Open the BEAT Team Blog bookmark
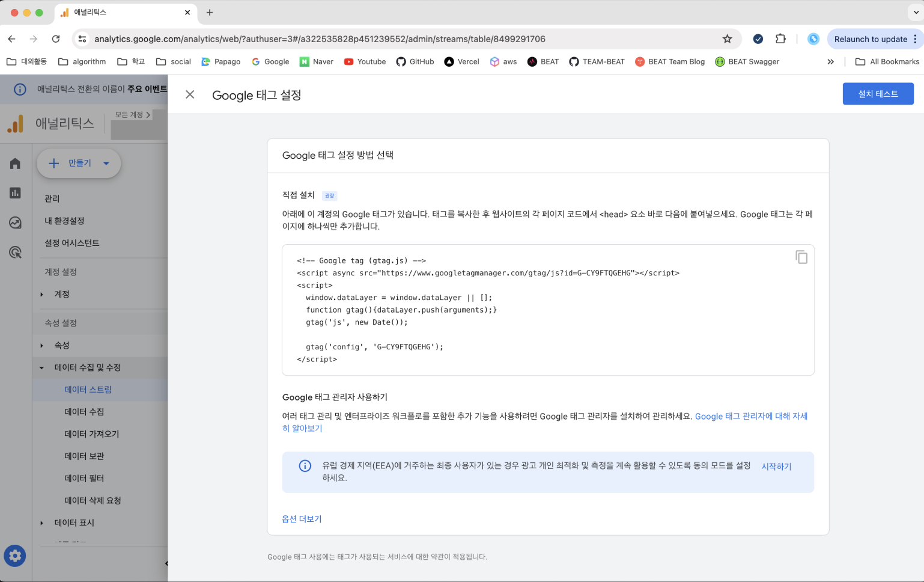The height and width of the screenshot is (582, 924). (x=670, y=61)
